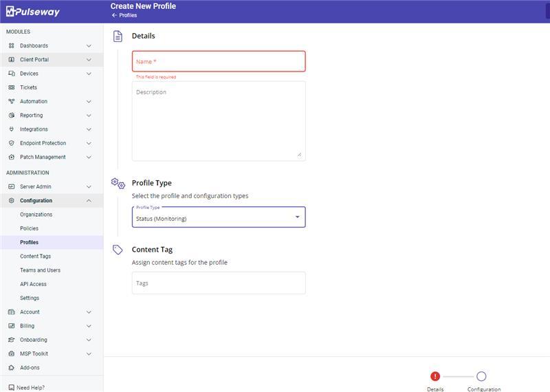Click the Dashboards icon in sidebar
Viewport: 550px width, 392px height.
(12, 46)
